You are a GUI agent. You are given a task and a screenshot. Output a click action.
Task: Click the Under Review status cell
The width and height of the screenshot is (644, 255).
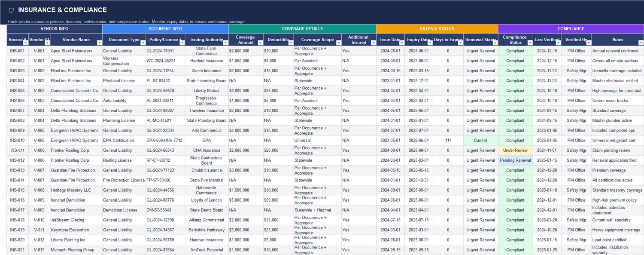point(515,151)
